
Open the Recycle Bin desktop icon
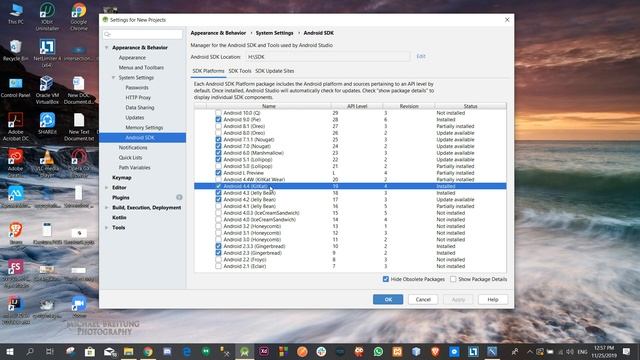(x=16, y=51)
